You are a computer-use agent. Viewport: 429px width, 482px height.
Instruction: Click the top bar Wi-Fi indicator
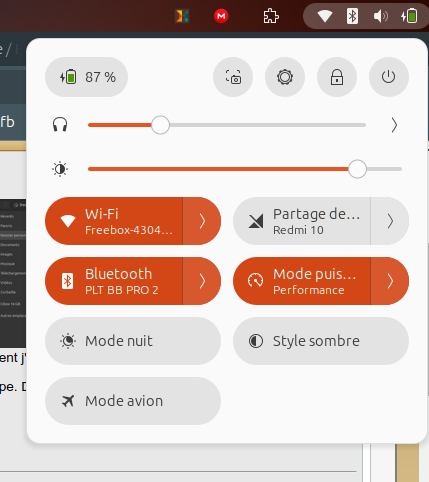pyautogui.click(x=324, y=16)
